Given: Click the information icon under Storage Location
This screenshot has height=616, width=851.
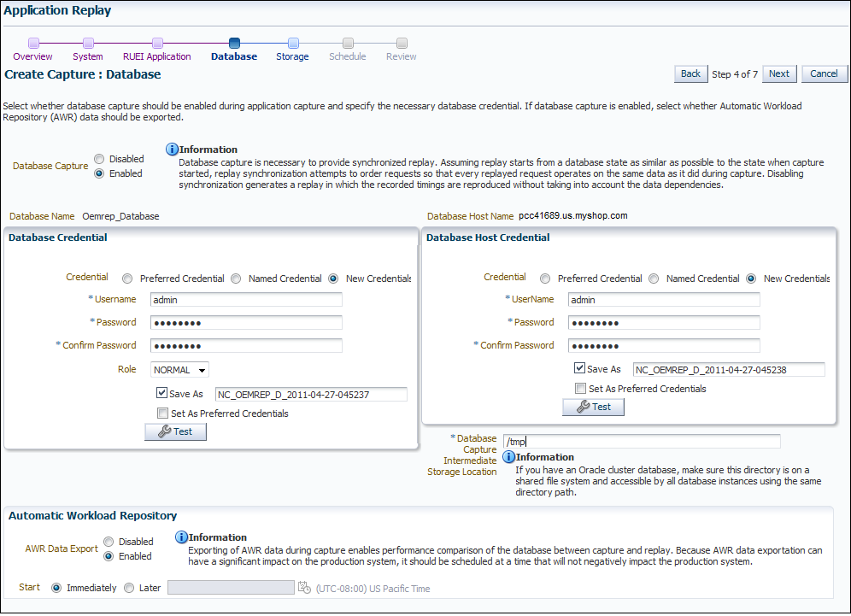Looking at the screenshot, I should pos(508,457).
